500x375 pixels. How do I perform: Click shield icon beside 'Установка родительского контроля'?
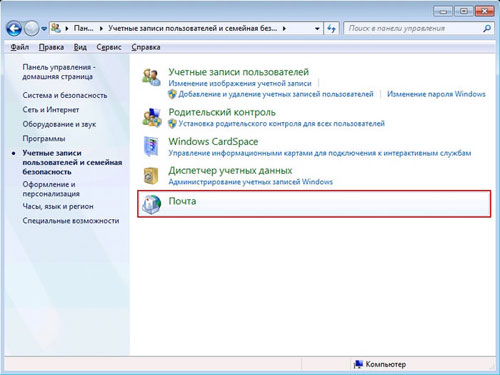click(x=172, y=124)
